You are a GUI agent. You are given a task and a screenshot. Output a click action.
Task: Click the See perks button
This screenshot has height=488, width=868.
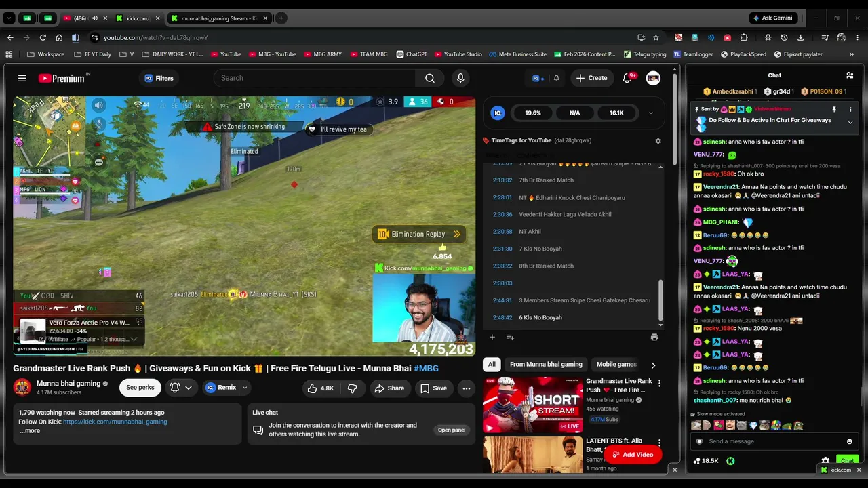[140, 388]
